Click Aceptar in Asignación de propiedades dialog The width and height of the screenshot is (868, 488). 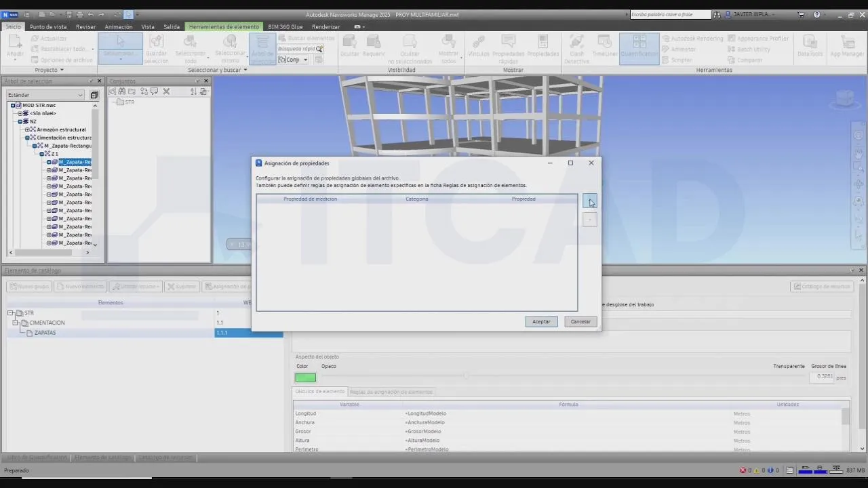[541, 321]
